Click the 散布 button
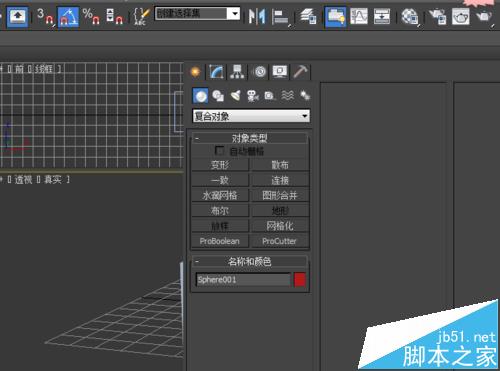This screenshot has width=500, height=371. coord(280,165)
